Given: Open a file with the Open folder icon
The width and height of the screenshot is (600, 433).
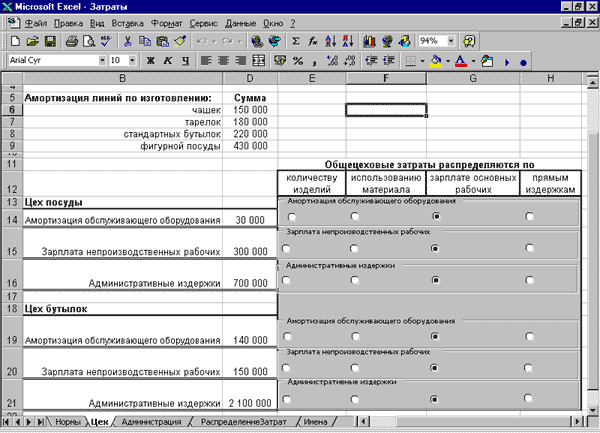Looking at the screenshot, I should point(33,41).
